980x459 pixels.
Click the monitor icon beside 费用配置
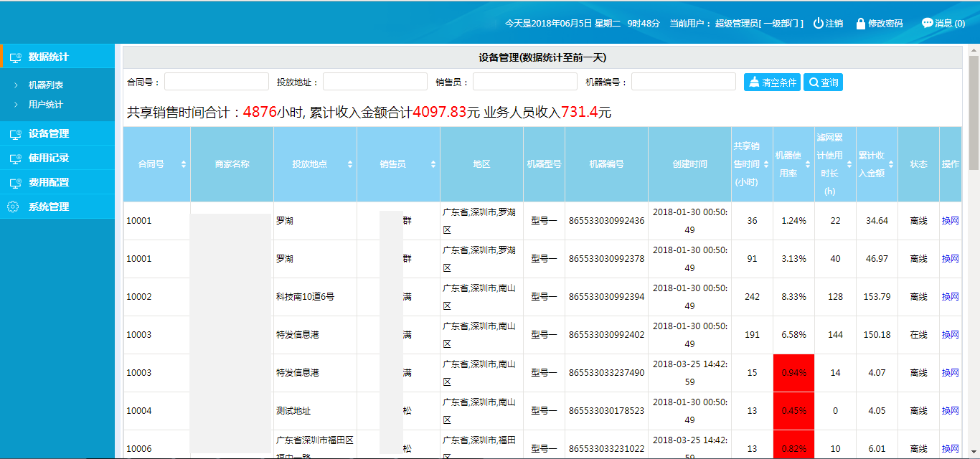coord(16,183)
